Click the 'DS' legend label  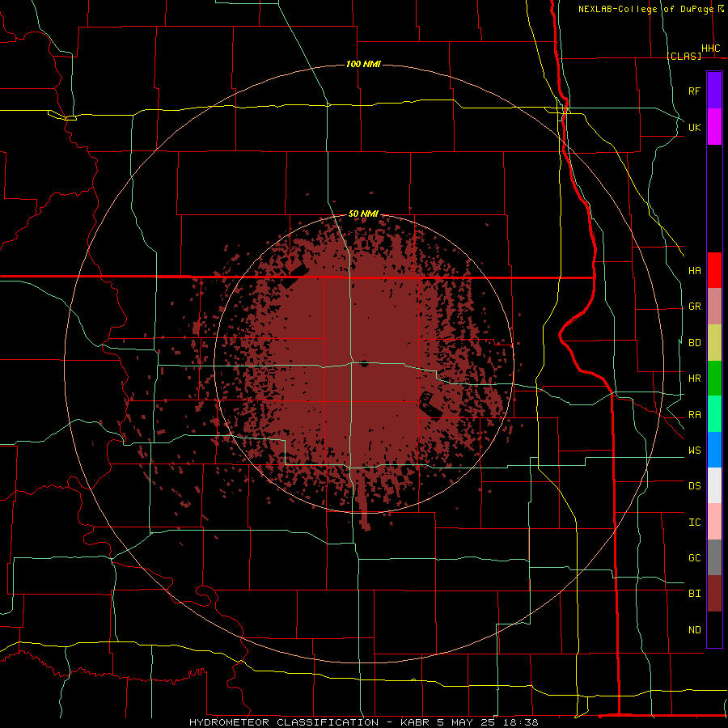(695, 486)
